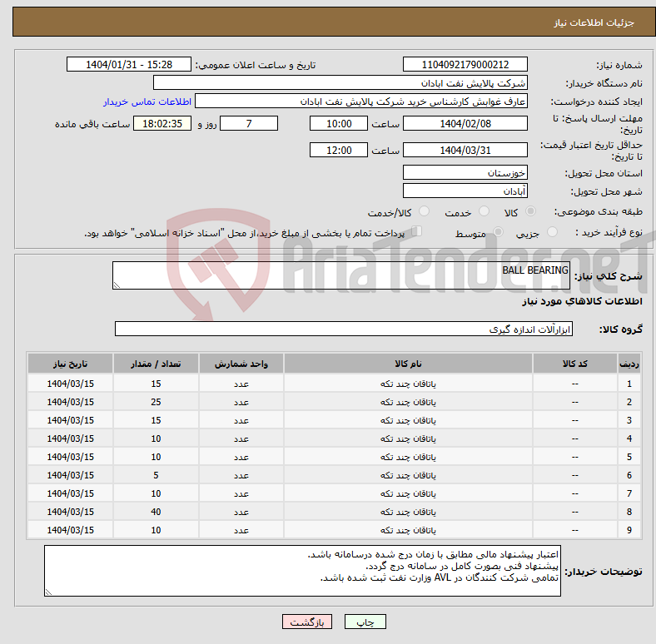Click the price validity date 1404/03/31 field
Screen dimensions: 656x644
[465, 150]
